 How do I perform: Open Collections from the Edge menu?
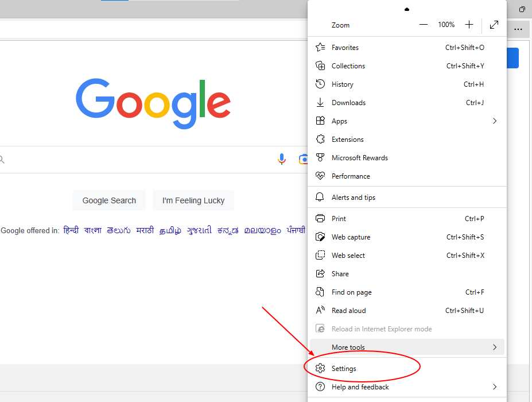coord(349,65)
